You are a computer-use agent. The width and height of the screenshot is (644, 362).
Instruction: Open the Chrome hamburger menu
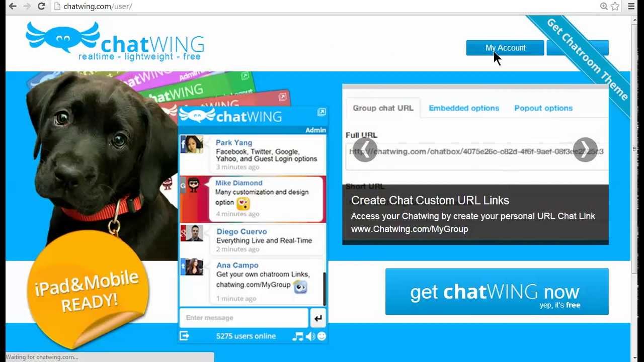pos(631,7)
